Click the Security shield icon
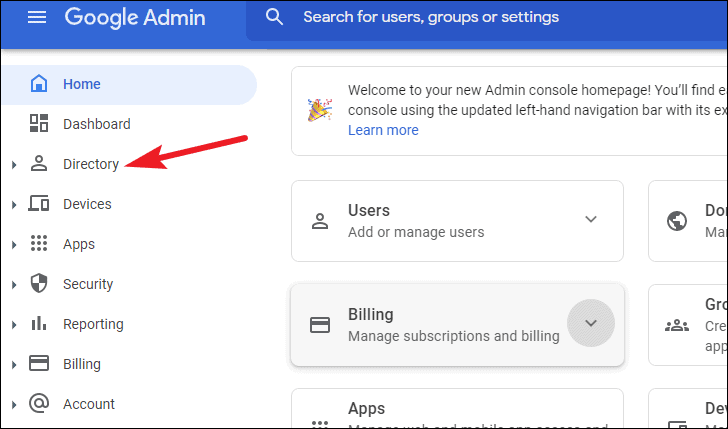The image size is (728, 429). click(39, 283)
